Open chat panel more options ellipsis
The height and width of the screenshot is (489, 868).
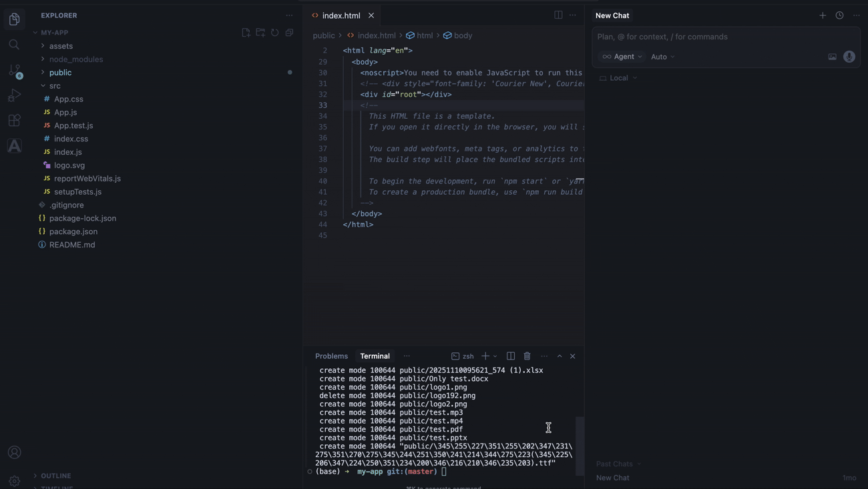(x=857, y=15)
